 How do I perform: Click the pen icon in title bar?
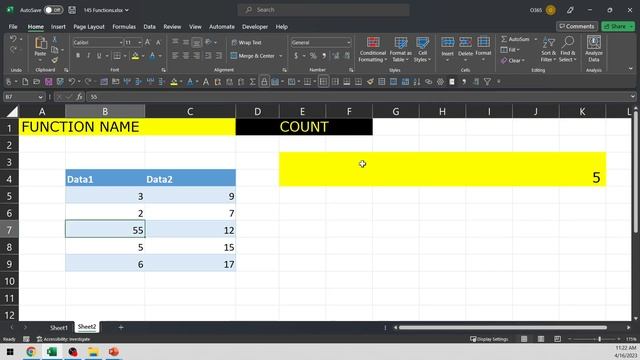pos(570,10)
